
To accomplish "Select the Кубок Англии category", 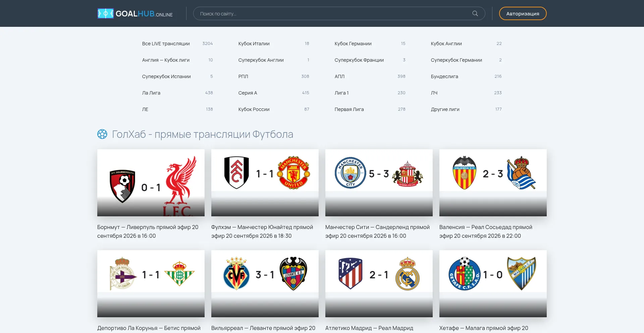I will 446,44.
